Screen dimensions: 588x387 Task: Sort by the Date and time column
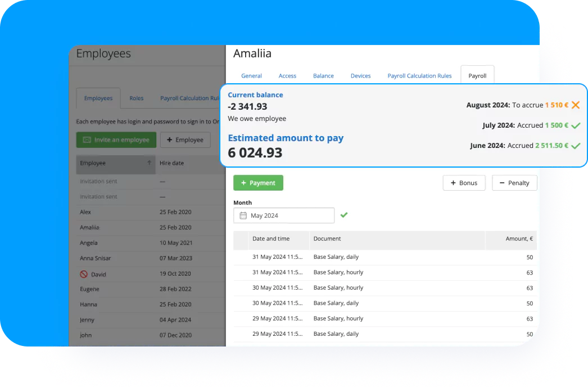point(271,239)
